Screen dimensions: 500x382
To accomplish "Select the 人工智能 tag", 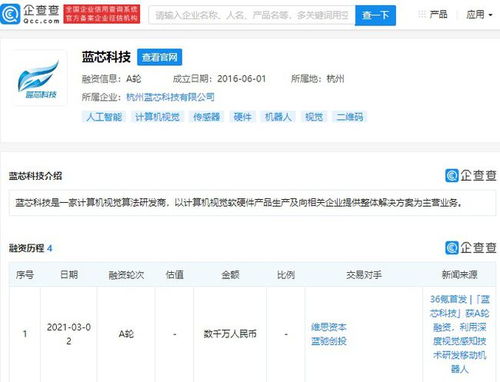I will coord(104,117).
